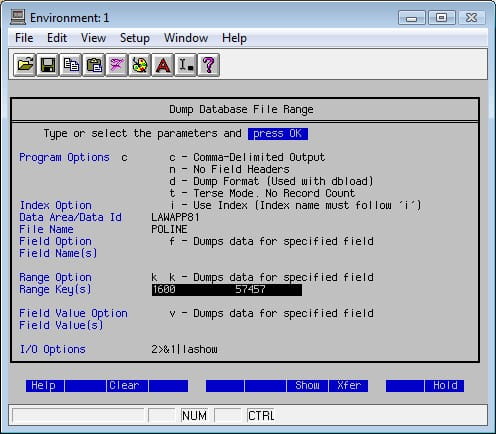Select the cursor style icon

pyautogui.click(x=186, y=65)
